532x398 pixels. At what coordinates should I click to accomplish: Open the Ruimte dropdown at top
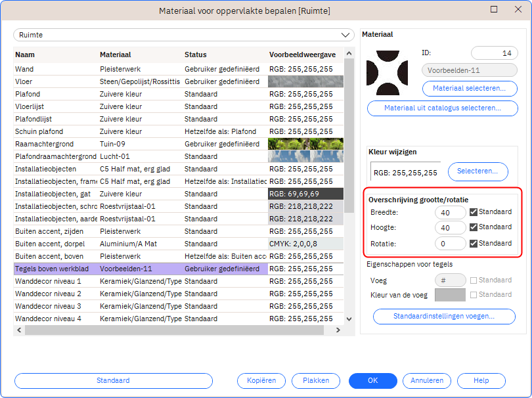pyautogui.click(x=183, y=35)
